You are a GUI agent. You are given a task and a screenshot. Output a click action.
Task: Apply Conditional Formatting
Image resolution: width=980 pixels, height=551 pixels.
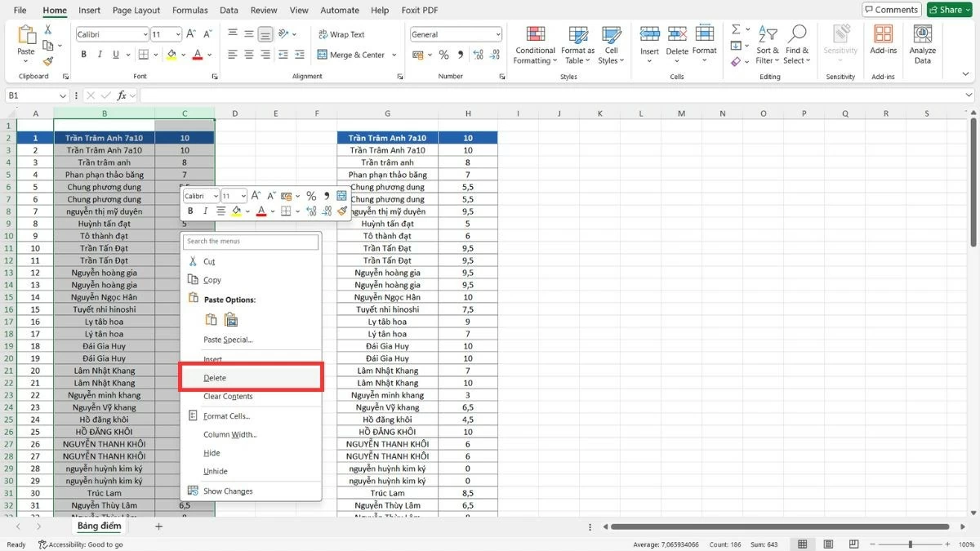tap(535, 44)
